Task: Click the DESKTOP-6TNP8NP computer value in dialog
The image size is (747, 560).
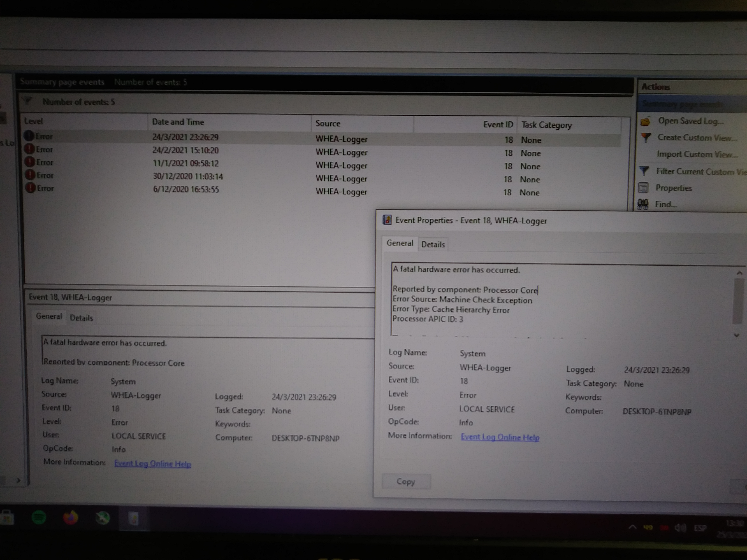Action: (657, 412)
